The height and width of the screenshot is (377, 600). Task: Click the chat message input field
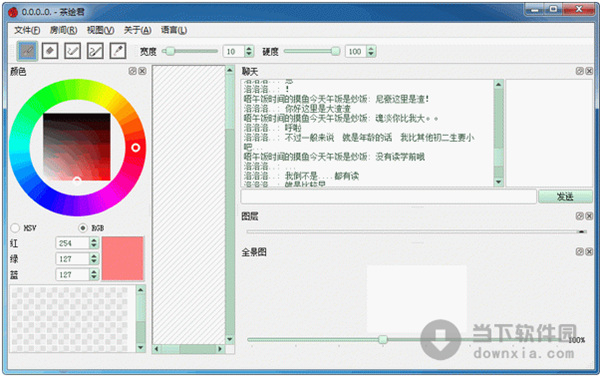tap(388, 197)
